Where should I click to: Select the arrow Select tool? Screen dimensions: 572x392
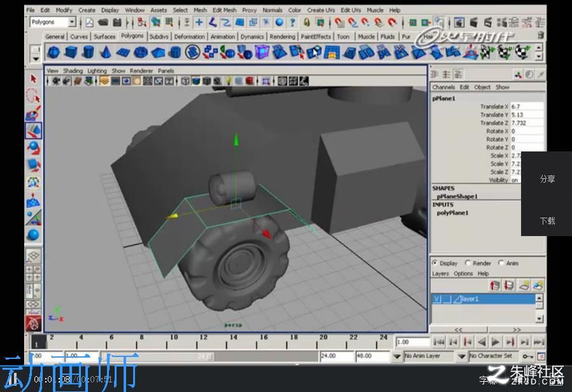coord(34,79)
